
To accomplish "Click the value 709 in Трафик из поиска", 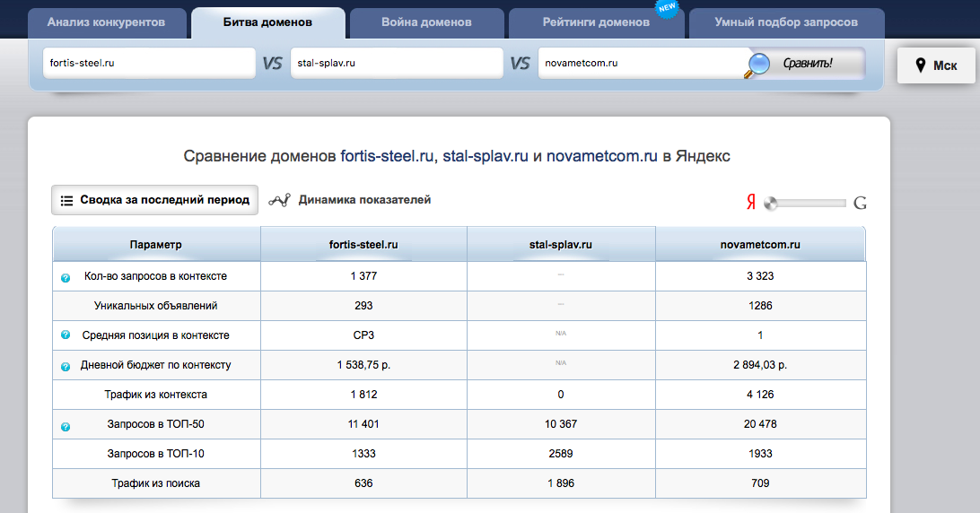I will [x=760, y=483].
